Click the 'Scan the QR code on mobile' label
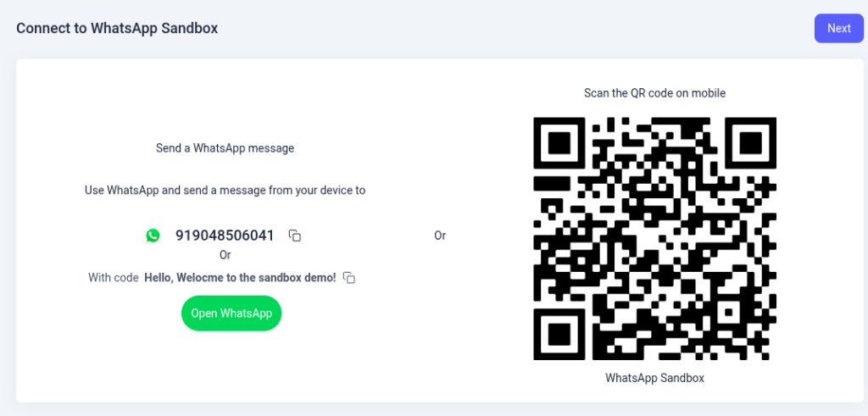 [x=654, y=93]
